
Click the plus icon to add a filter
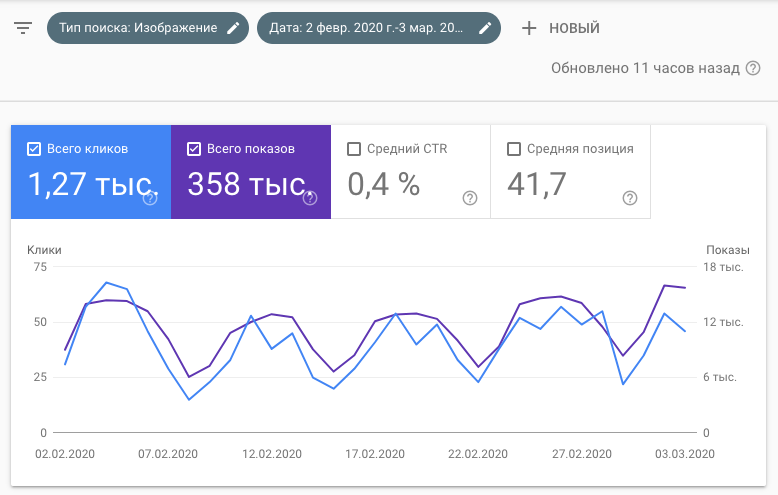point(529,28)
